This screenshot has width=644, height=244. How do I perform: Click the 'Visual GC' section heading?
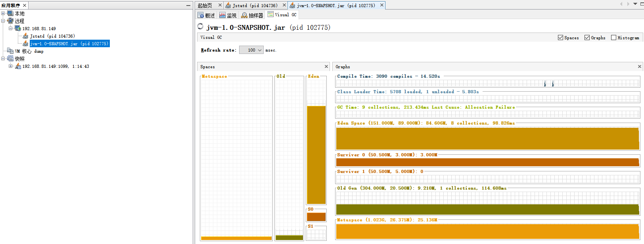pyautogui.click(x=211, y=37)
